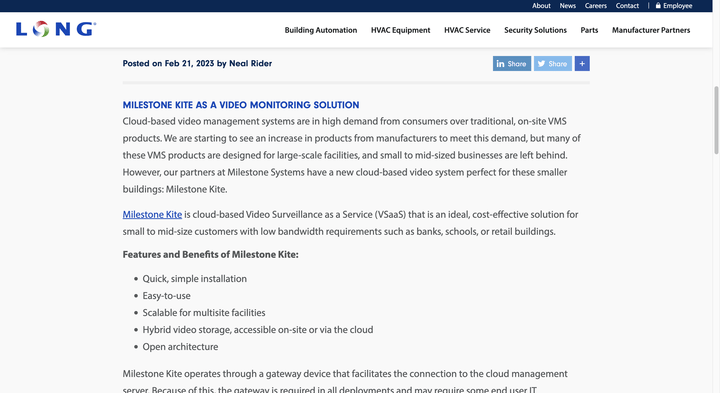Click 'Quick, simple installation' bullet
This screenshot has width=720, height=393.
click(194, 279)
